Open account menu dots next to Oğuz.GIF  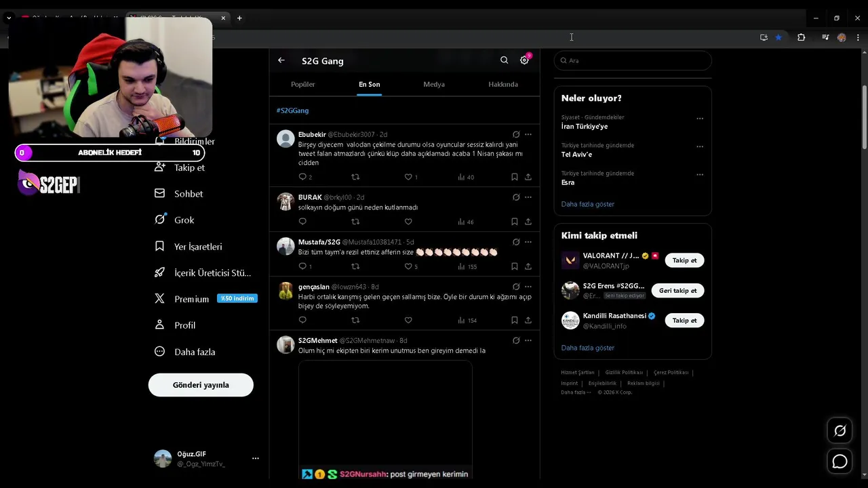point(256,458)
